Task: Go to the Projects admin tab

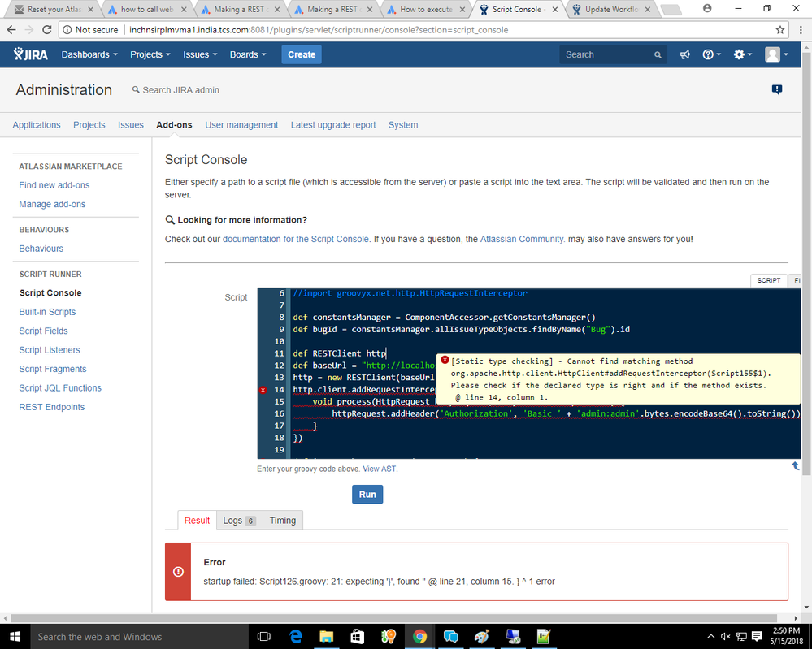Action: click(x=89, y=125)
